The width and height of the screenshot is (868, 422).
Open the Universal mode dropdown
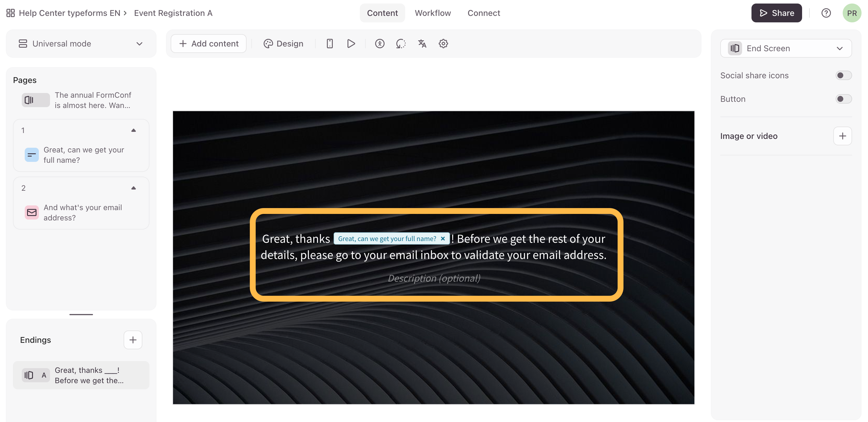coord(81,44)
